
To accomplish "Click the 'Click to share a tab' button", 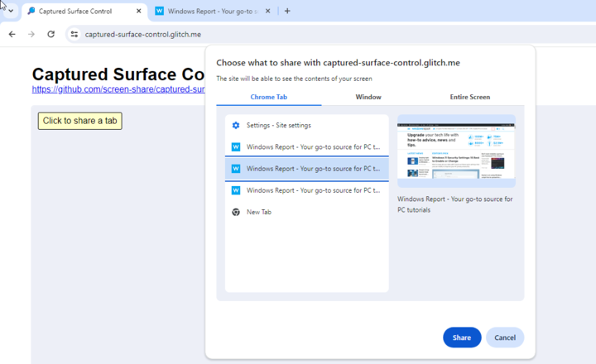I will coord(79,121).
